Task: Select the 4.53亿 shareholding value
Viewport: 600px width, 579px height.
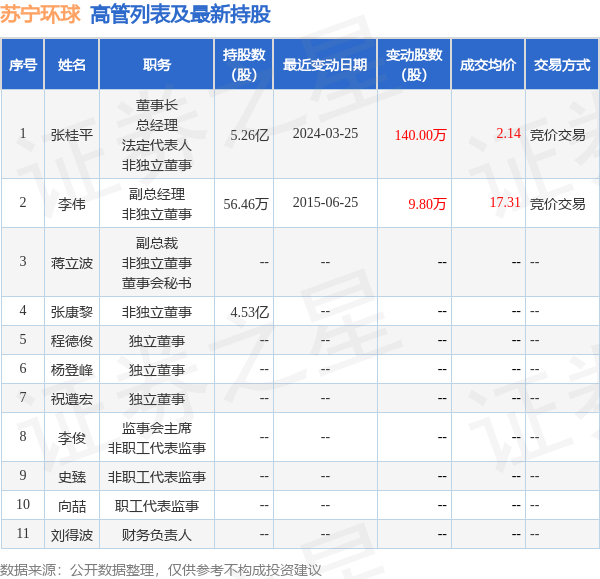Action: [249, 312]
